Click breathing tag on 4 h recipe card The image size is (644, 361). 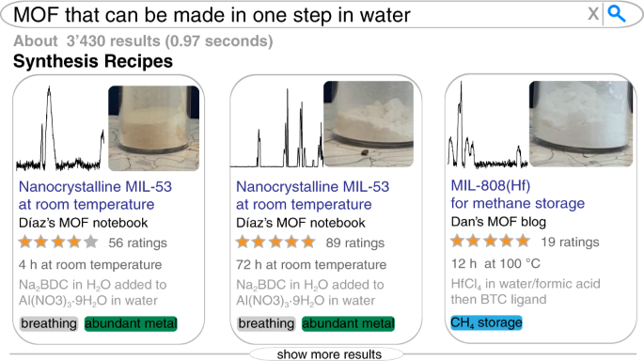(x=49, y=323)
